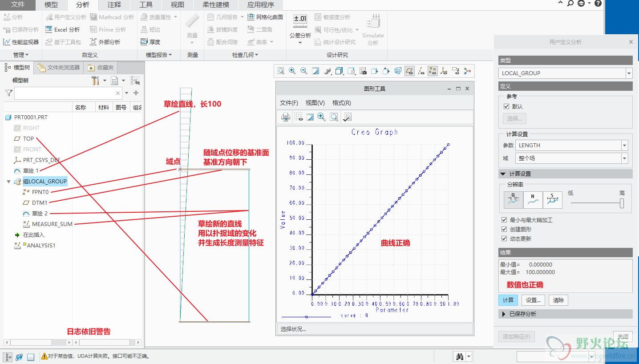639x364 pixels.
Task: Expand the 已保存分析 section
Action: tap(504, 314)
